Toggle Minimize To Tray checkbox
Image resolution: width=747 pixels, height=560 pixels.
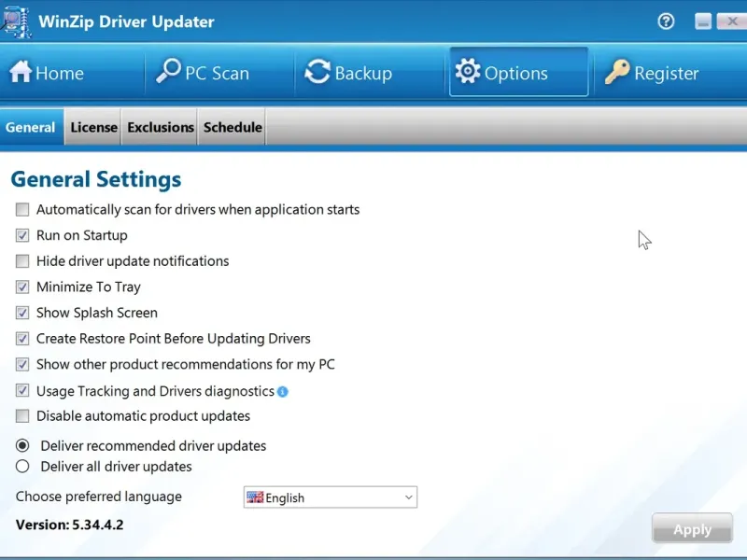tap(22, 287)
